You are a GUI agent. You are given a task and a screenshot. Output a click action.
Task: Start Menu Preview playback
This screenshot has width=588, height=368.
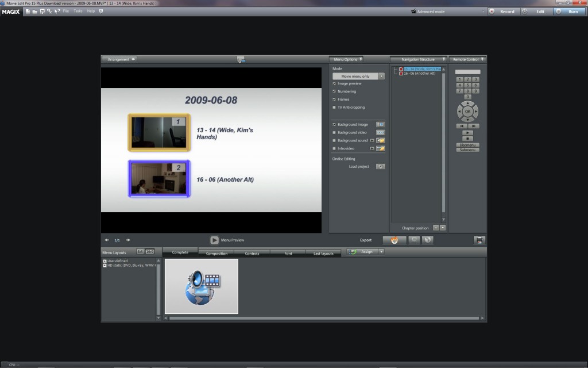214,240
